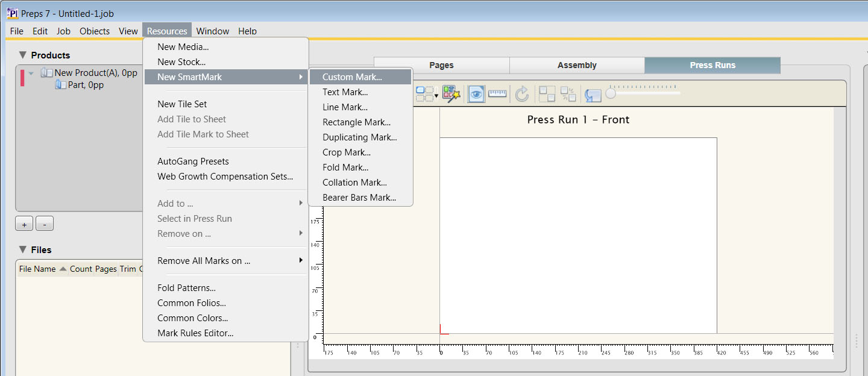The height and width of the screenshot is (376, 868).
Task: Switch to the Assembly tab
Action: pyautogui.click(x=577, y=65)
